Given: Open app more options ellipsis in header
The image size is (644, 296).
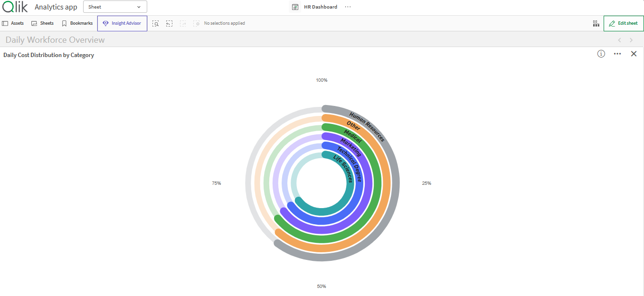Looking at the screenshot, I should [348, 7].
